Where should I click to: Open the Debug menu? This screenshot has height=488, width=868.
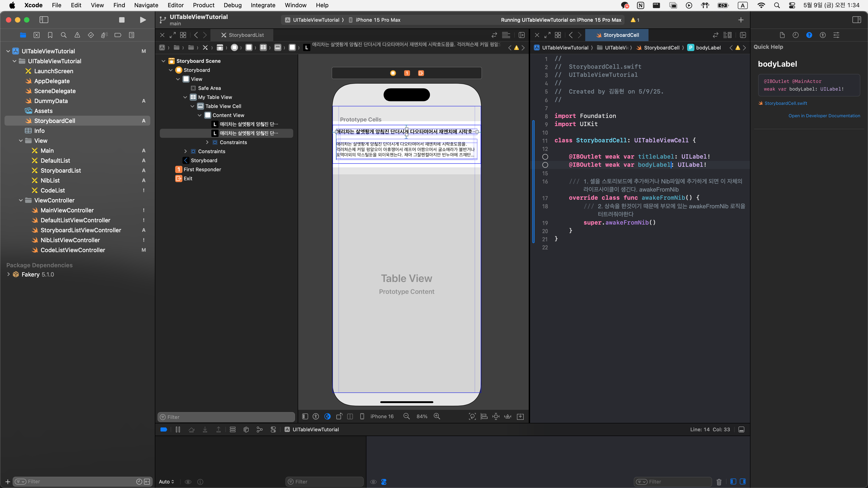pyautogui.click(x=233, y=5)
